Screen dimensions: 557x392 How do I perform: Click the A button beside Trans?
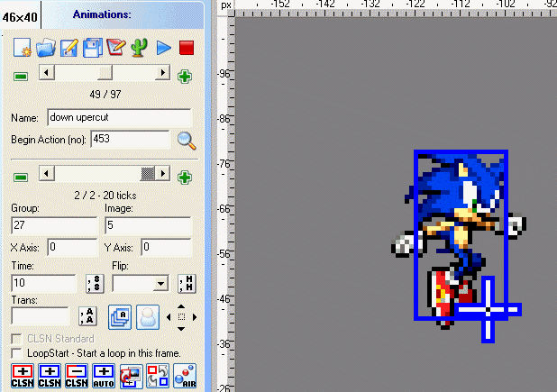pos(87,316)
